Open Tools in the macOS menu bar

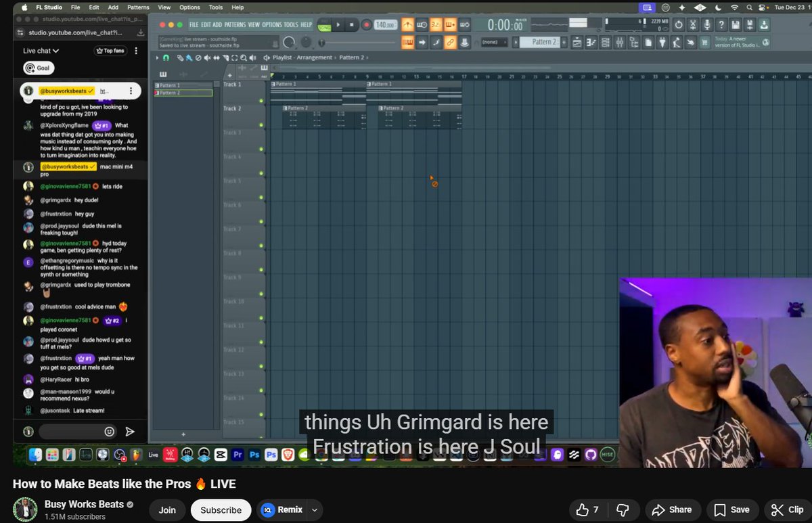tap(215, 7)
